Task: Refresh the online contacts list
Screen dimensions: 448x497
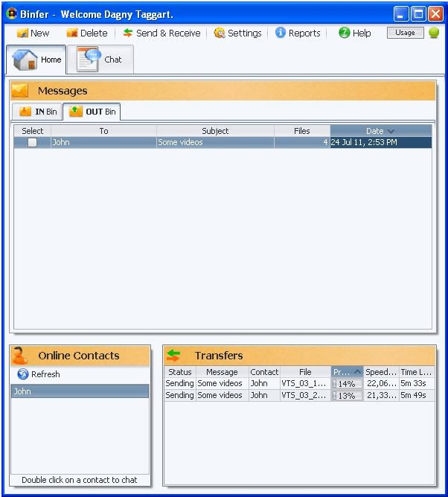Action: coord(23,374)
